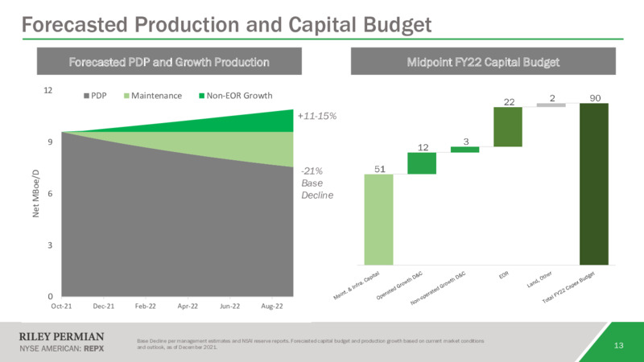Click the EOR axis label
The width and height of the screenshot is (644, 362).
[x=504, y=275]
